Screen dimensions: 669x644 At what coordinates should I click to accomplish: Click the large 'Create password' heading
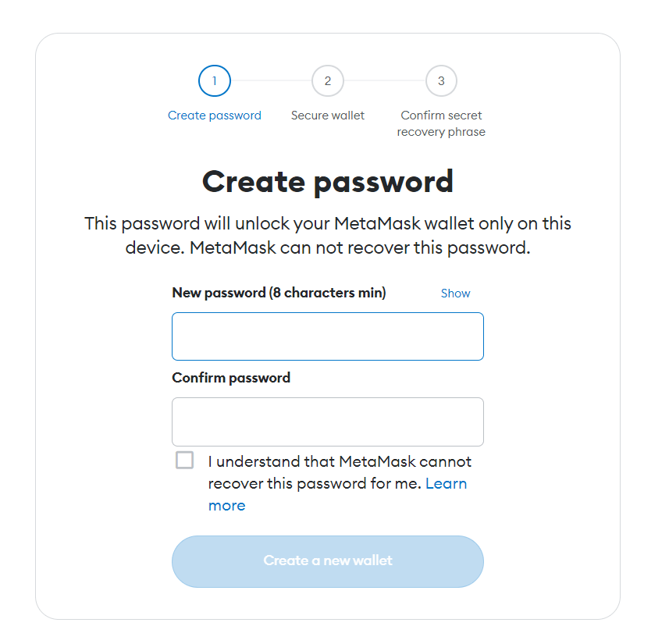point(328,182)
